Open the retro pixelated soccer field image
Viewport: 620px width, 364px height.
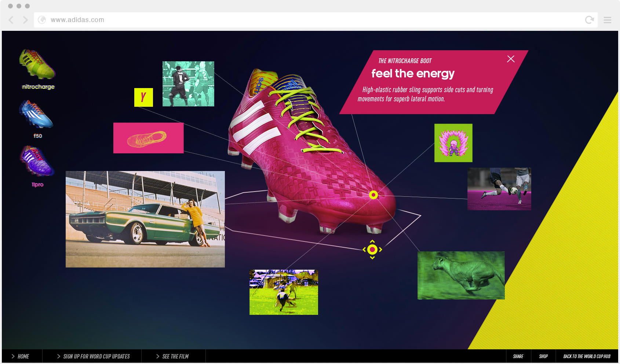pos(284,292)
